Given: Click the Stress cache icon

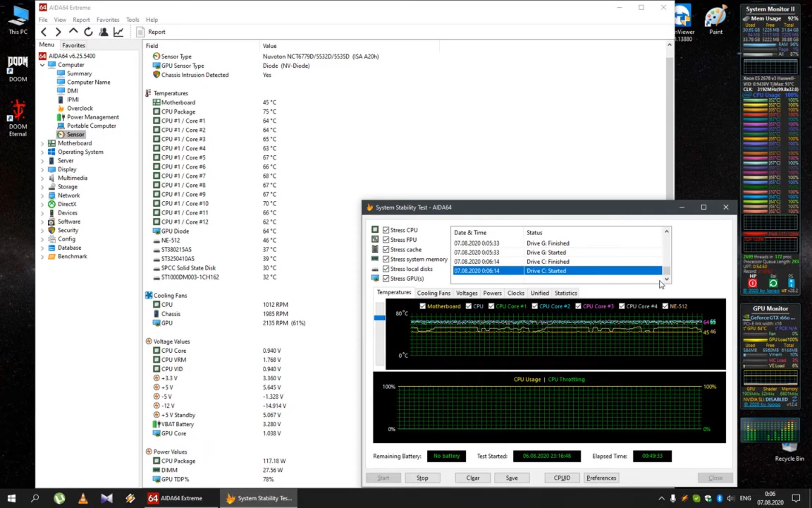Looking at the screenshot, I should (x=375, y=249).
